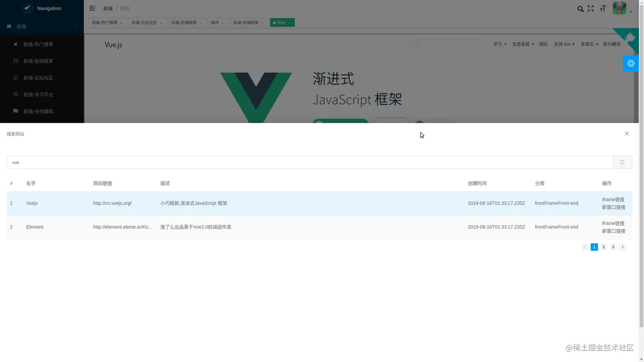Viewport: 644px width, 362px height.
Task: Open 前端-热门推荐 in sidebar
Action: pos(42,44)
